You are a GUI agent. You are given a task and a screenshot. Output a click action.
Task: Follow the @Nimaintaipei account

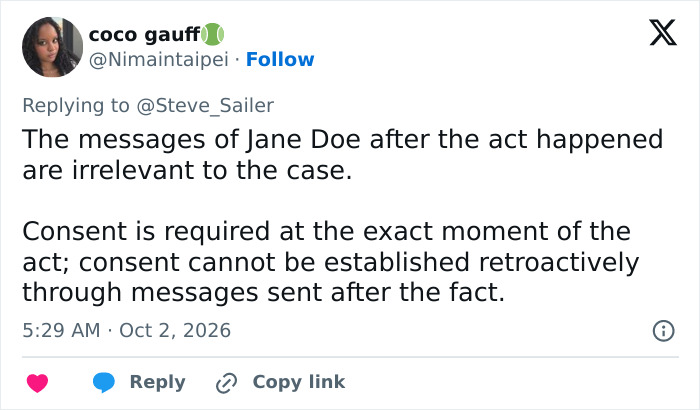coord(280,59)
